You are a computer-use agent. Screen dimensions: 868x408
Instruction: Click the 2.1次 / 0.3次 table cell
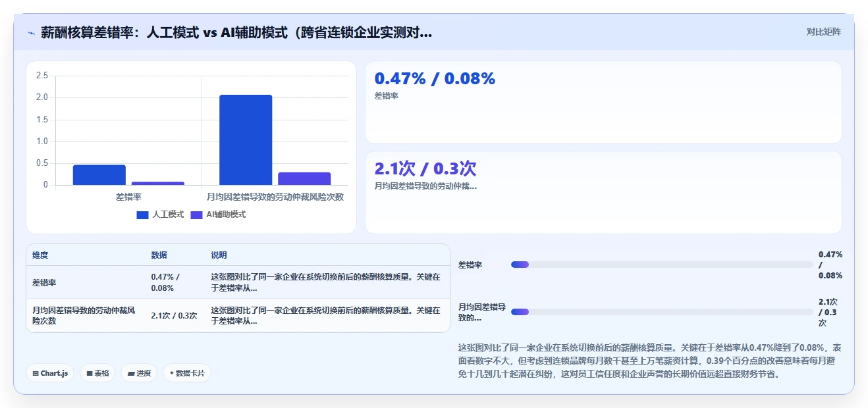coord(174,315)
